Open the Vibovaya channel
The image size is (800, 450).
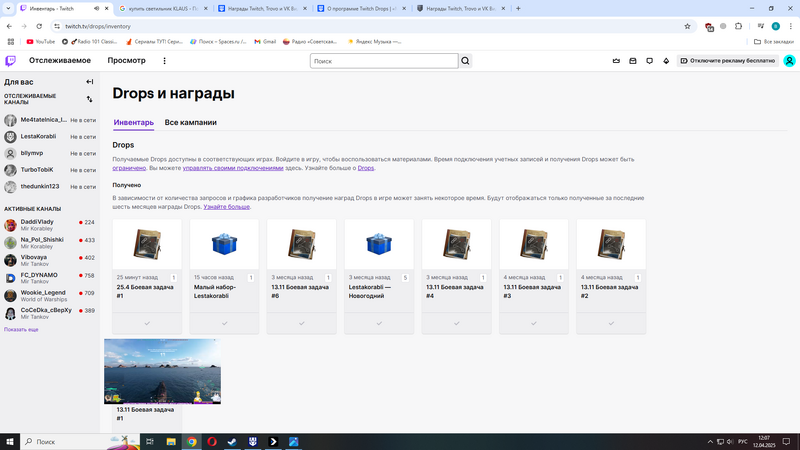point(50,260)
